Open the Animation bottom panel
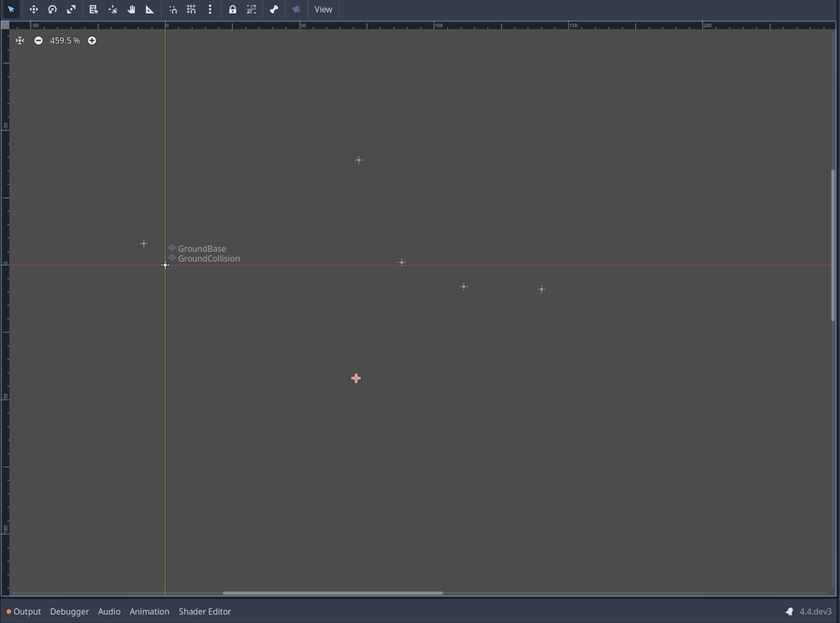The image size is (840, 623). (149, 612)
